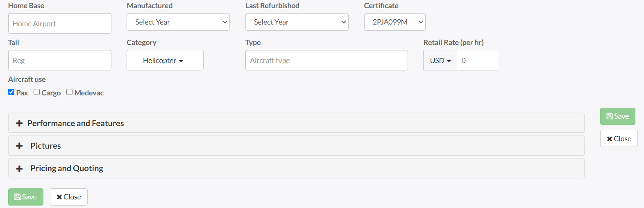The image size is (644, 208).
Task: Click the Close button on the right side
Action: [x=619, y=139]
